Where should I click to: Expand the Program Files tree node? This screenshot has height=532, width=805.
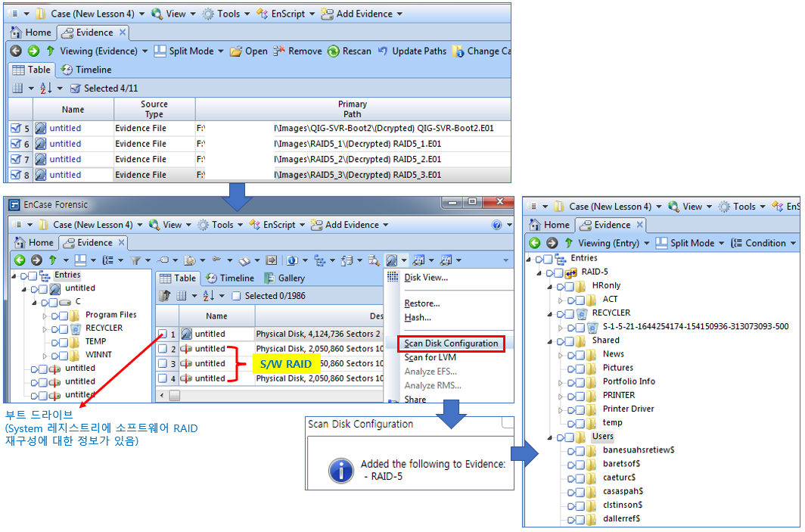click(x=45, y=316)
